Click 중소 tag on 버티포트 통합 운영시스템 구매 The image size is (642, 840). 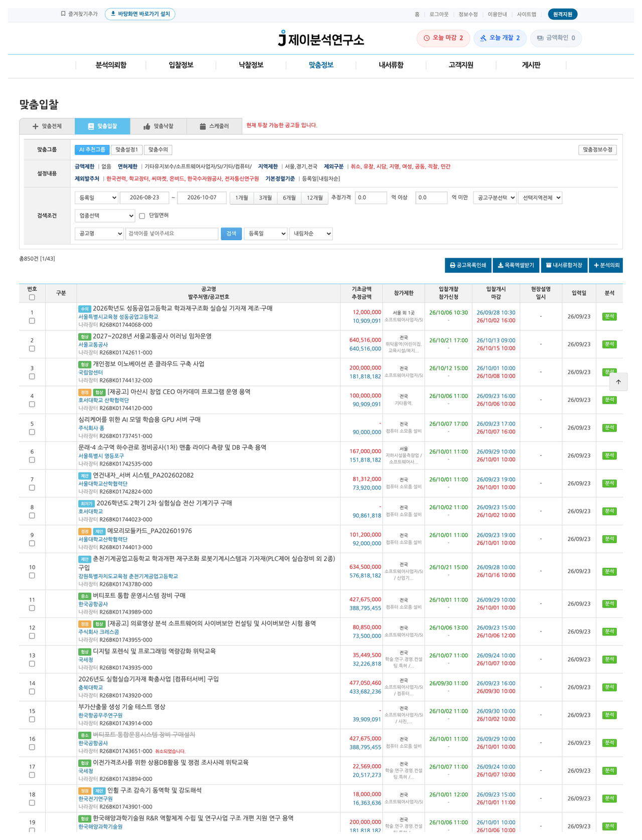pos(84,596)
